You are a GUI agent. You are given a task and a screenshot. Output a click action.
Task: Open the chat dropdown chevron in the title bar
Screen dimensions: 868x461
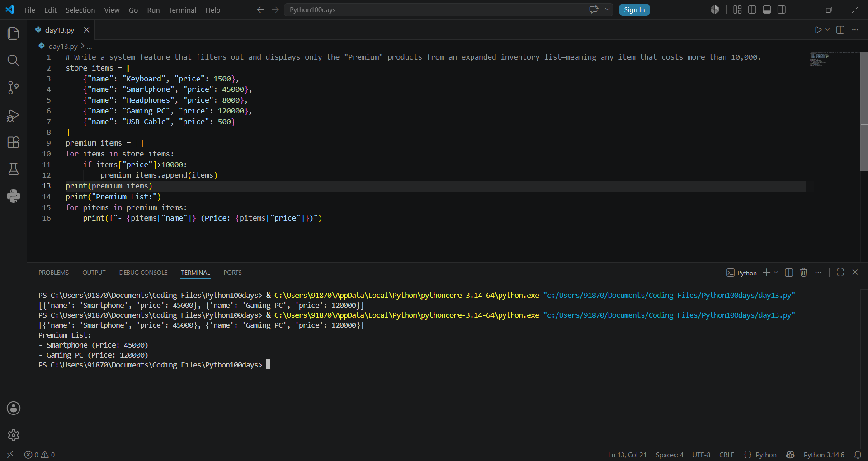[x=607, y=9]
